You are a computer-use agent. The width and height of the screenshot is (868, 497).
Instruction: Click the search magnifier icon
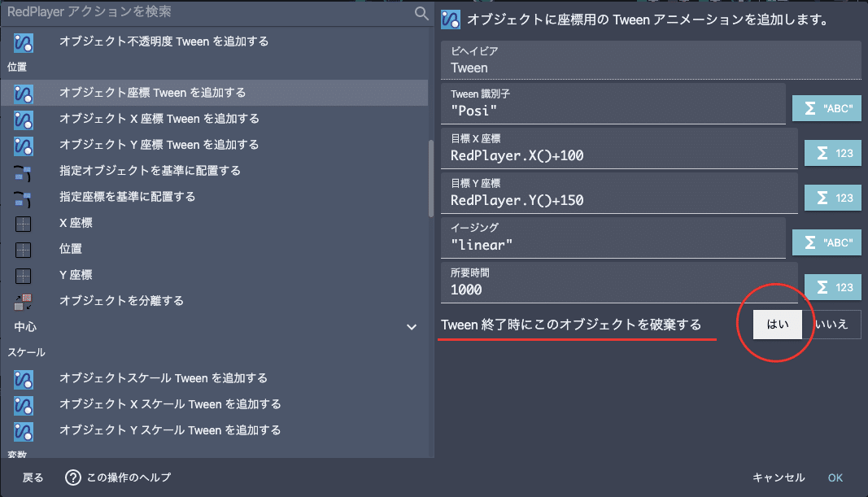421,14
